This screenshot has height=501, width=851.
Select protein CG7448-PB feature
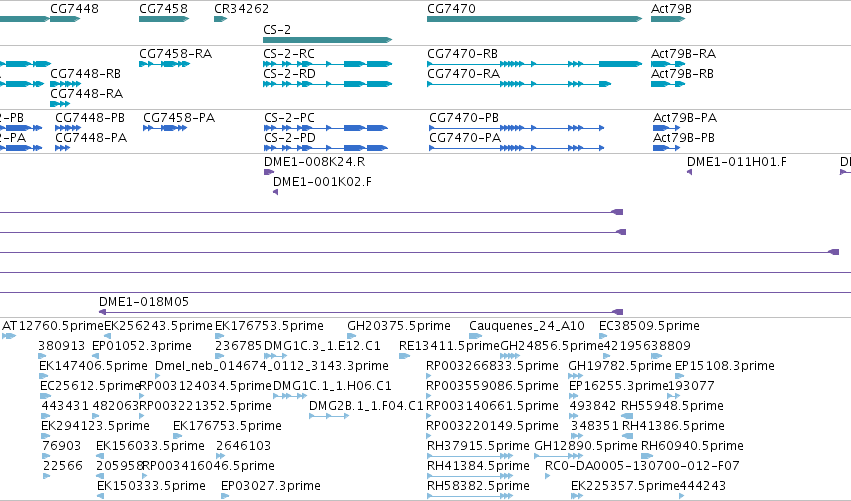pos(68,128)
